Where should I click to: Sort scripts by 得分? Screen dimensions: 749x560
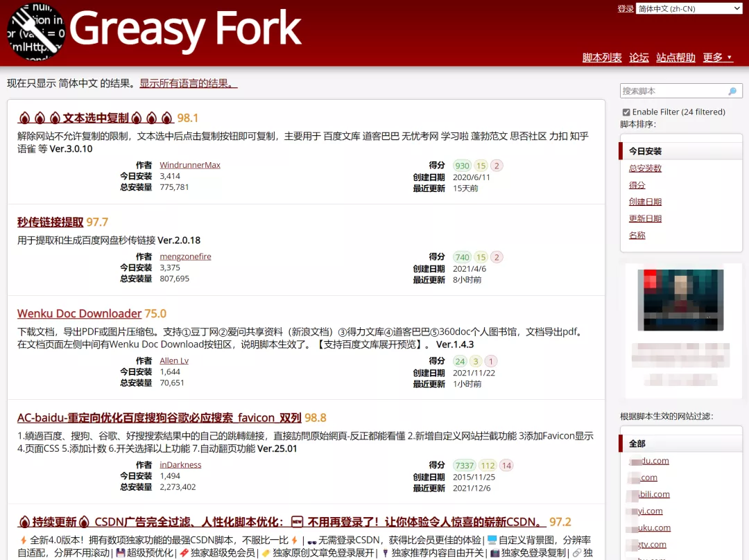[x=637, y=185]
